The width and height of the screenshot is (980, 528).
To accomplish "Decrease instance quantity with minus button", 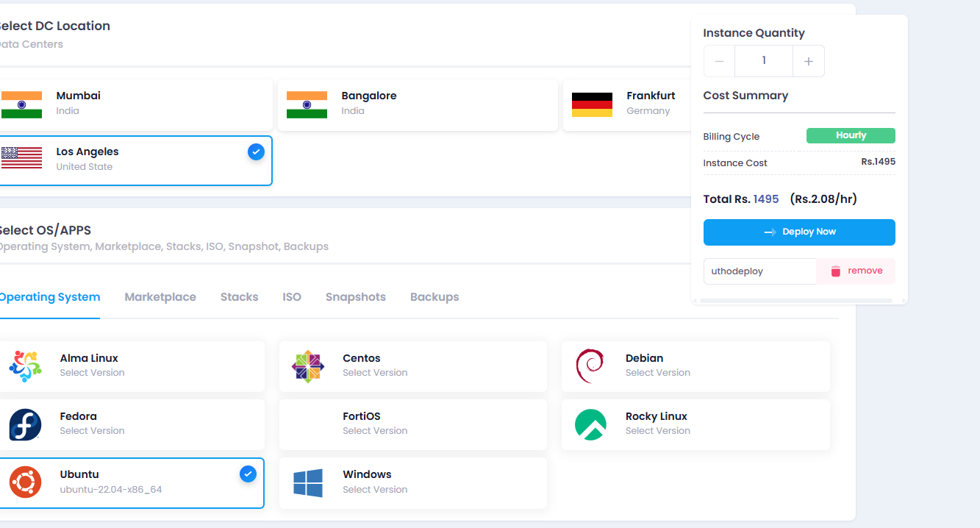I will (719, 61).
